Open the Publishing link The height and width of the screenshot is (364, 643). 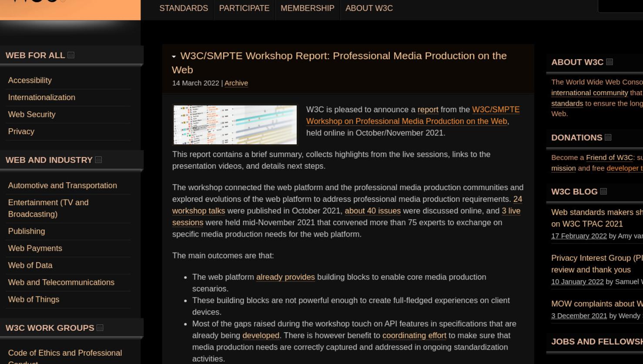pyautogui.click(x=26, y=231)
